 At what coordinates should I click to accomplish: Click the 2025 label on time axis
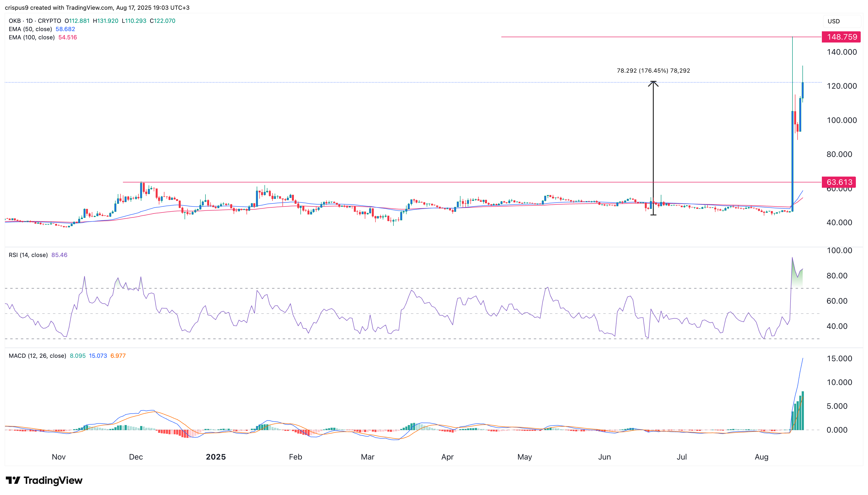(216, 457)
